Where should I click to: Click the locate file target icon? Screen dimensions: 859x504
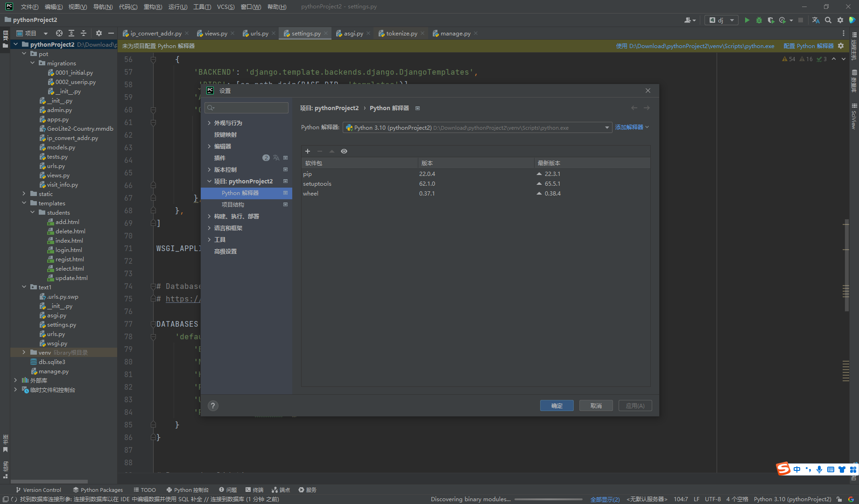(x=59, y=33)
